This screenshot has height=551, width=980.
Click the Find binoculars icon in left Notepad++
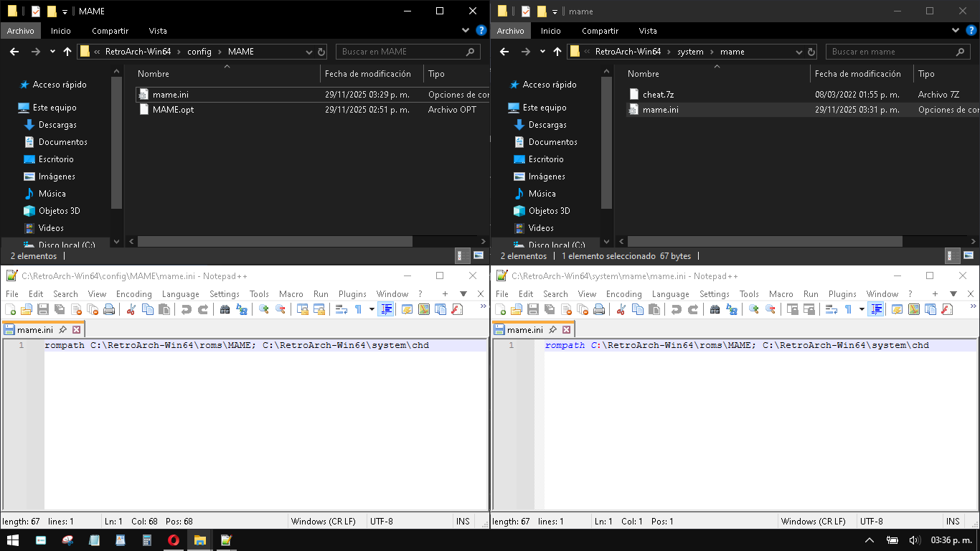tap(225, 309)
